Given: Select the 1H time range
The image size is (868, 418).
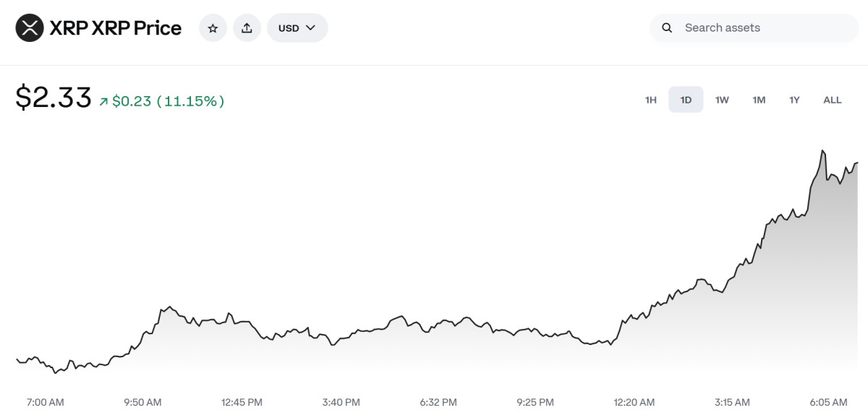Looking at the screenshot, I should (651, 100).
